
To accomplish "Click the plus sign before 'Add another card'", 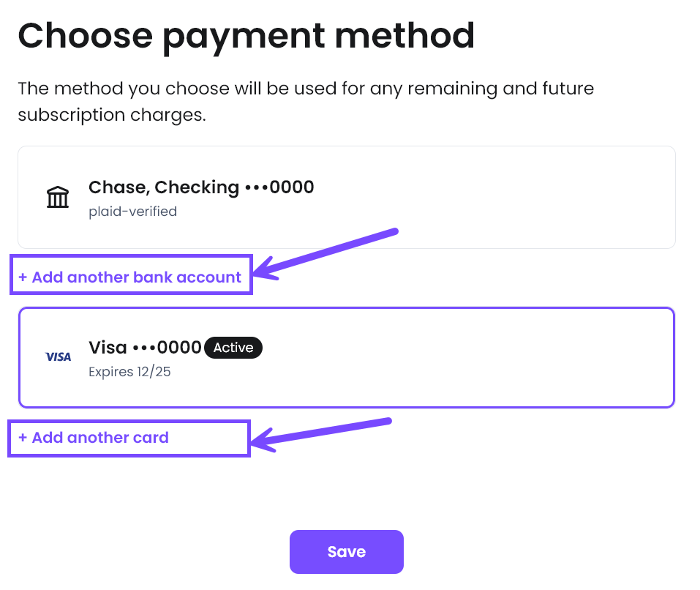I will [x=23, y=438].
